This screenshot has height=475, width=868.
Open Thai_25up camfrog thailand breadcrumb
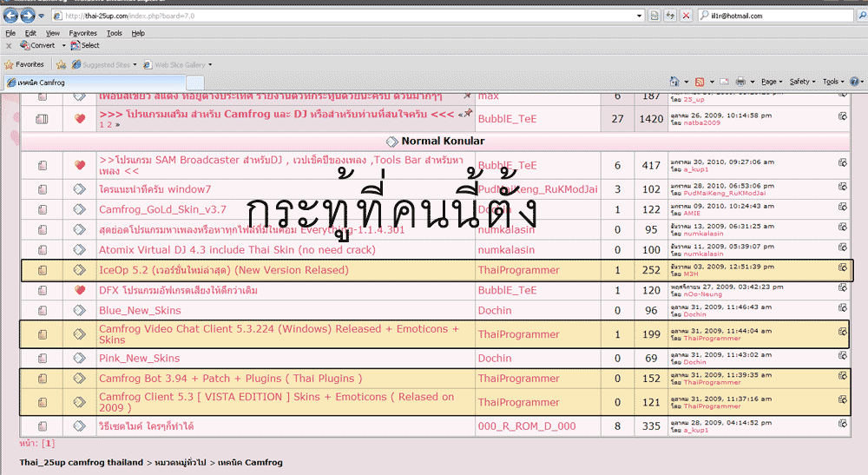pos(82,462)
